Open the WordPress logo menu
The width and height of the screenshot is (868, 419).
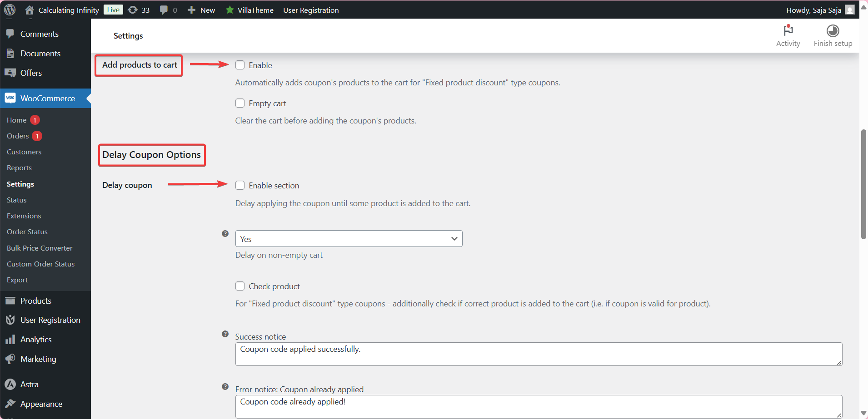click(x=10, y=10)
